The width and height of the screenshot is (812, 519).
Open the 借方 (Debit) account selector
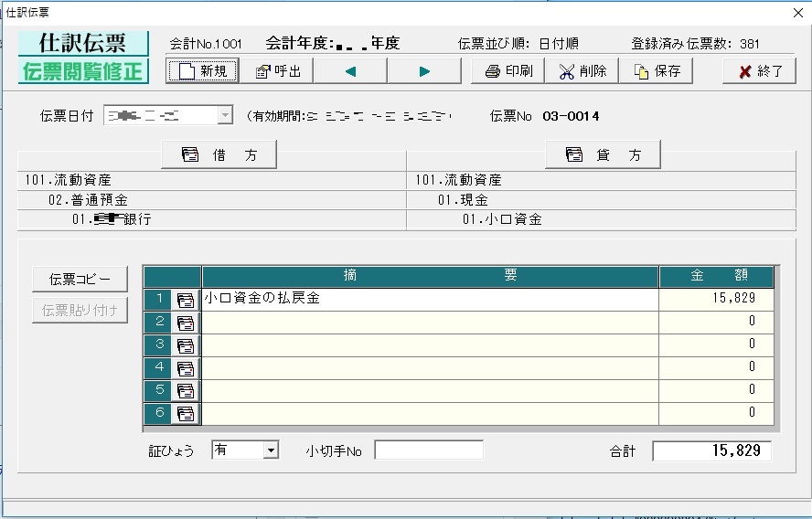pos(219,155)
